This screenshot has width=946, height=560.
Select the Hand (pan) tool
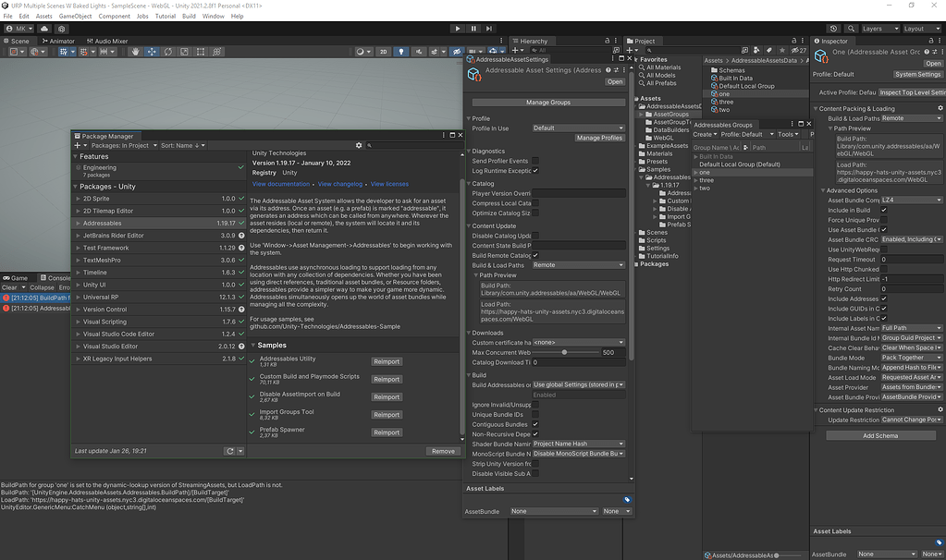[x=136, y=52]
